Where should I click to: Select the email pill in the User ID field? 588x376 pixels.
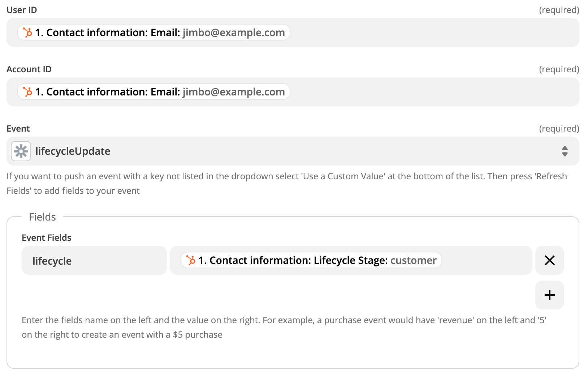(x=153, y=33)
